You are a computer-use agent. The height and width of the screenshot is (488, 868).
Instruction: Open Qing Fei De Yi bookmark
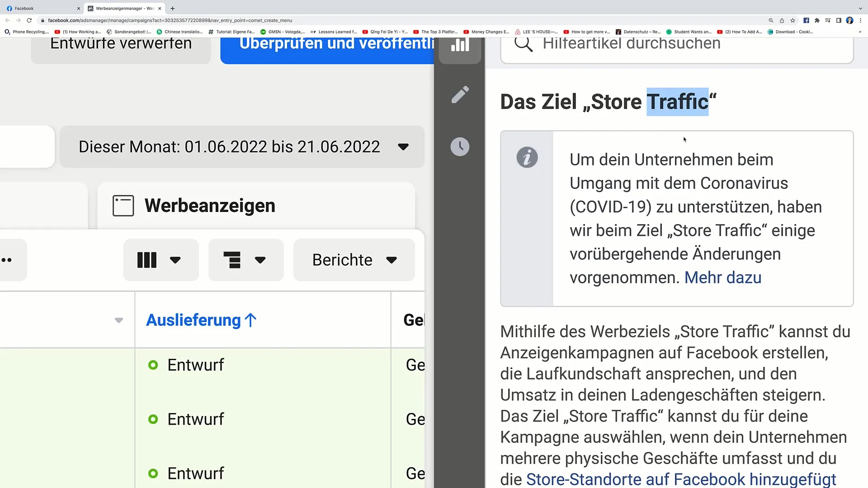[385, 32]
